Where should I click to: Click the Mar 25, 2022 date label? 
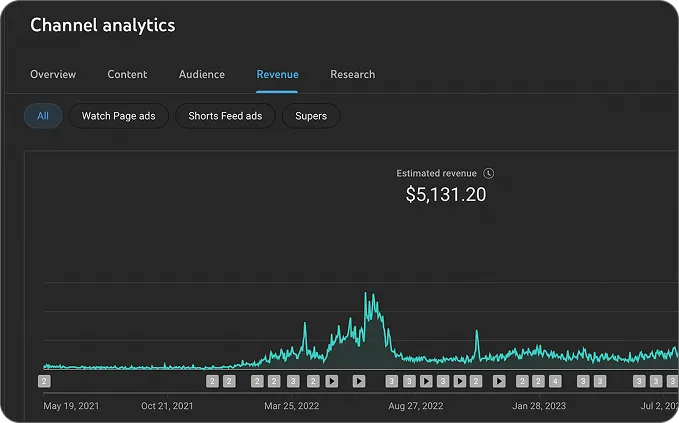[291, 406]
